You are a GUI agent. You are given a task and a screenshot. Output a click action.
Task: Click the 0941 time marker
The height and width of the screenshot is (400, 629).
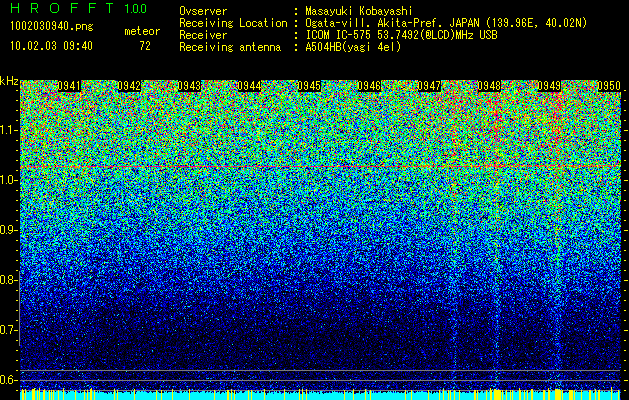[69, 86]
